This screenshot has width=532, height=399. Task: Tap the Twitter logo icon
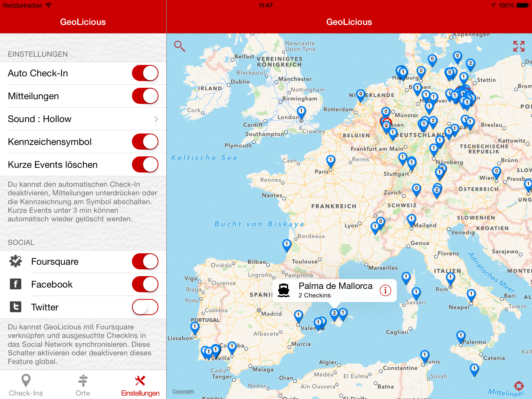click(16, 307)
